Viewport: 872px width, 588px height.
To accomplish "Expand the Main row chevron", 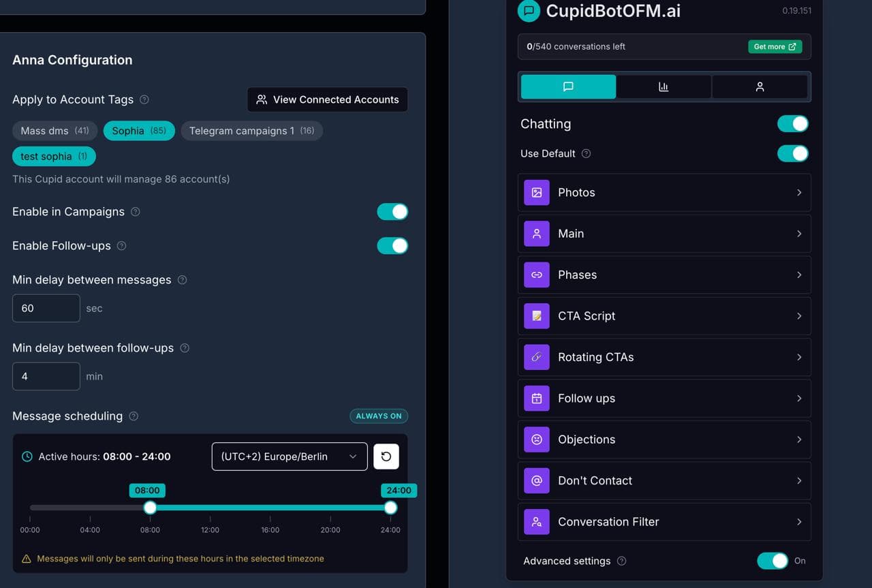I will (x=799, y=234).
